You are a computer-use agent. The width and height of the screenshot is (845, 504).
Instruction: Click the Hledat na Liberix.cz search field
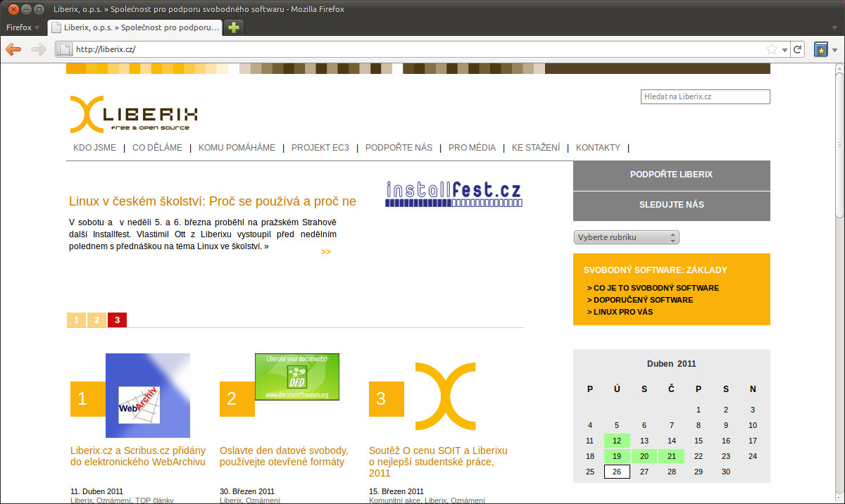pyautogui.click(x=706, y=96)
